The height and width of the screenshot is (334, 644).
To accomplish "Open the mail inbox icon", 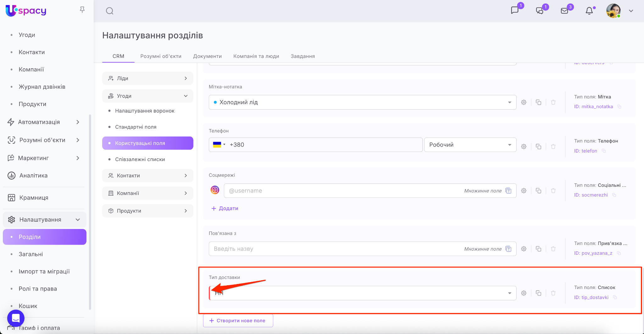I will tap(564, 11).
